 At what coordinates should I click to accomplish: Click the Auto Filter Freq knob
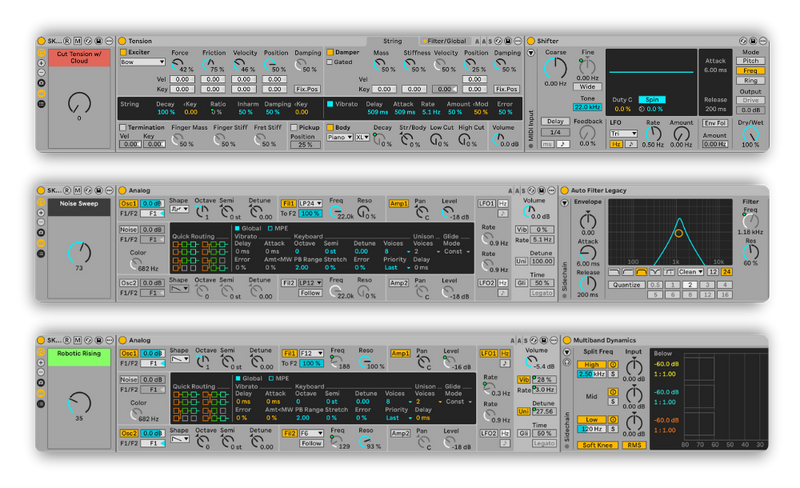749,217
